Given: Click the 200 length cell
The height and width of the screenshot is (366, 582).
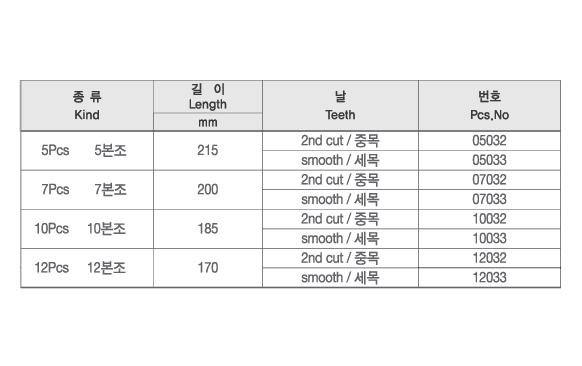Looking at the screenshot, I should pyautogui.click(x=207, y=190).
